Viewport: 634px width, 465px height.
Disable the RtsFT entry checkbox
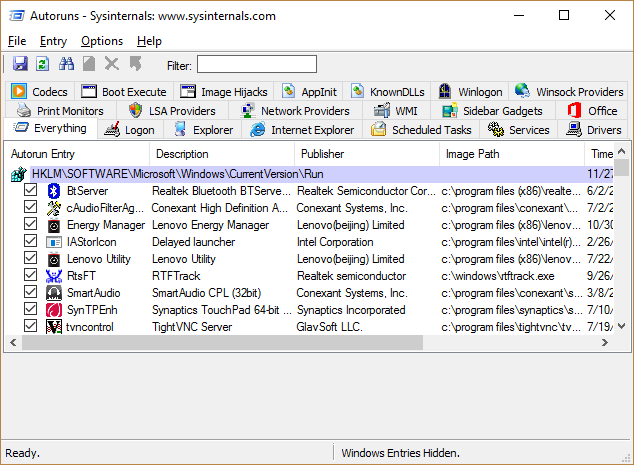[30, 275]
